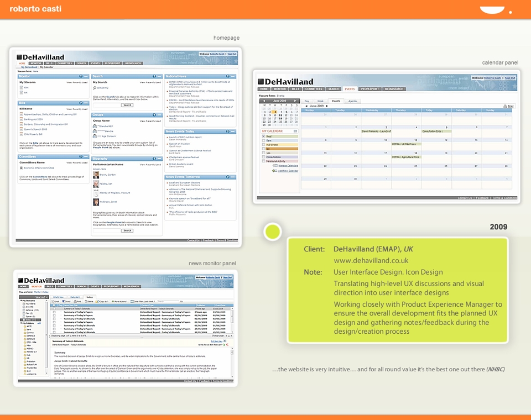Enable the Consultations calendar checkbox
The height and width of the screenshot is (420, 531).
tap(263, 157)
